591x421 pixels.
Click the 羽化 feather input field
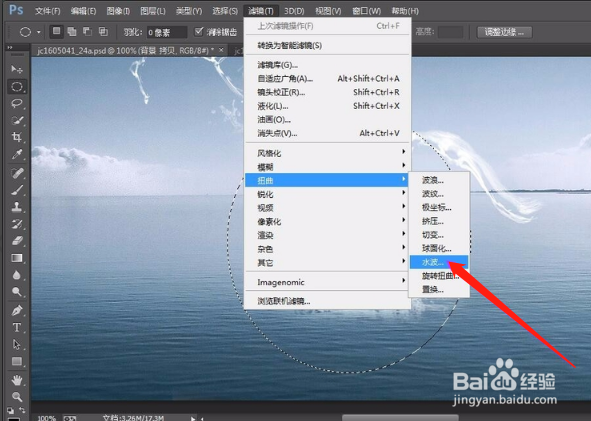point(167,32)
